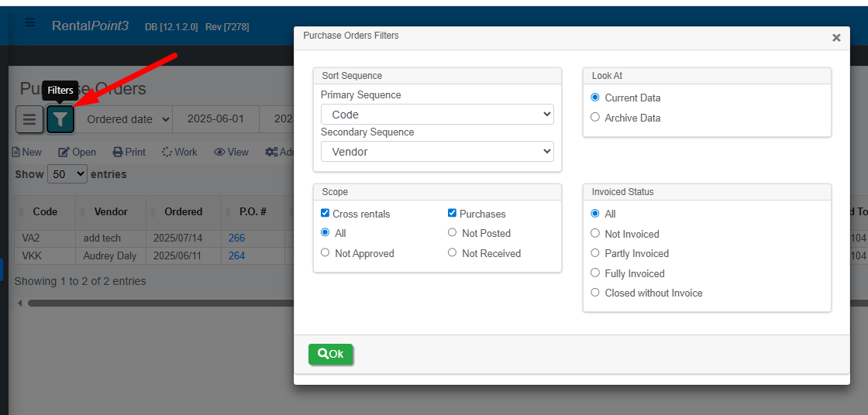This screenshot has height=415, width=868.
Task: Close the Purchase Orders Filters dialog
Action: (x=836, y=38)
